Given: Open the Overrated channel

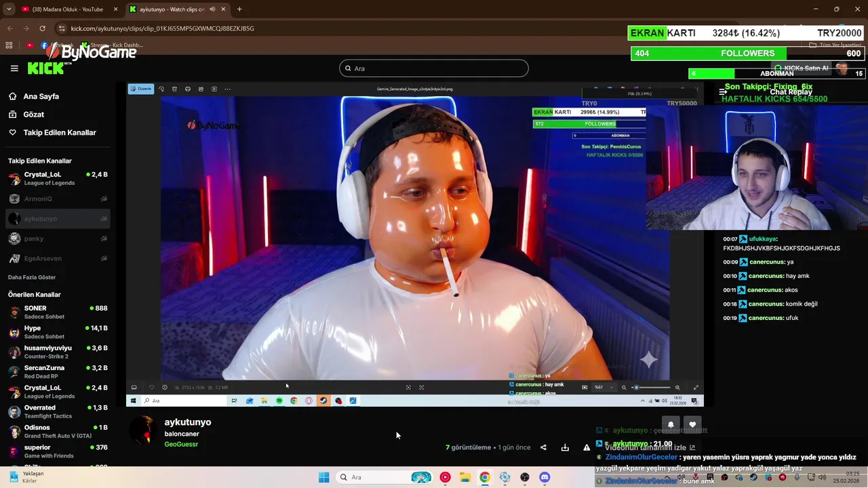Looking at the screenshot, I should click(58, 411).
